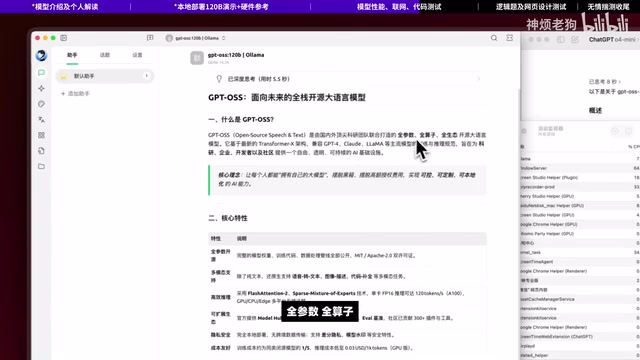Select the Cherry Studio Helper (GPU) process row
Screen dimensions: 640x360
point(580,196)
